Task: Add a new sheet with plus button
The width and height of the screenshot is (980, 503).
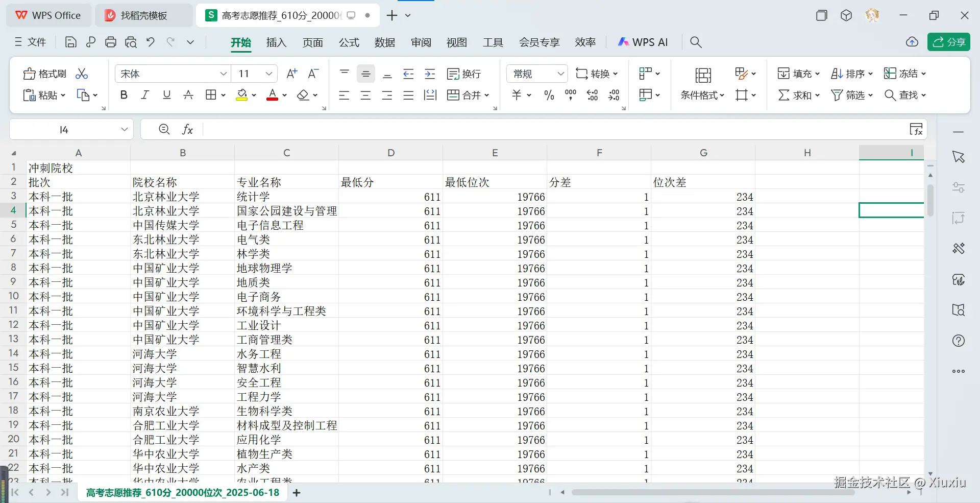Action: click(297, 493)
